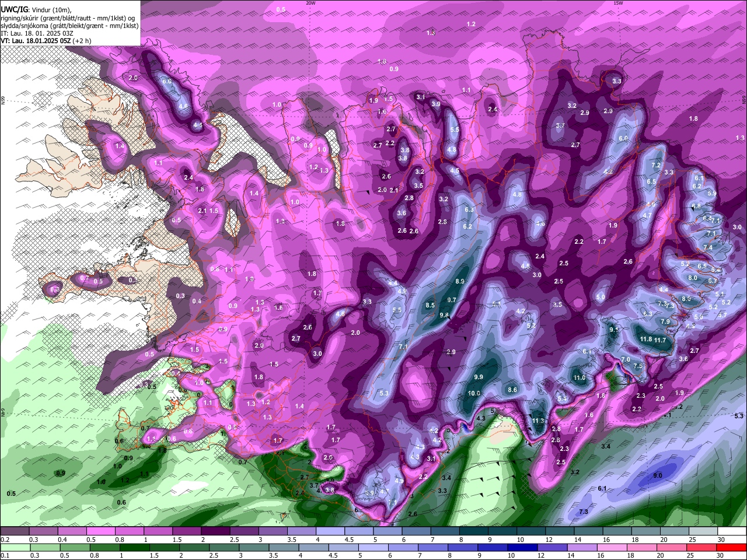Click the 7.2 precipitation value in the northeast
747x560 pixels.
coord(655,165)
